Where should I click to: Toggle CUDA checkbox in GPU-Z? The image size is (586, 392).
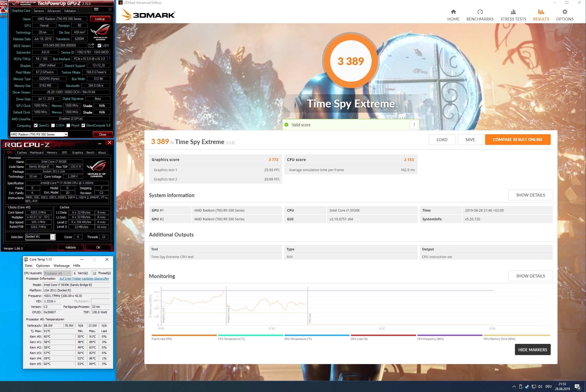tap(53, 125)
